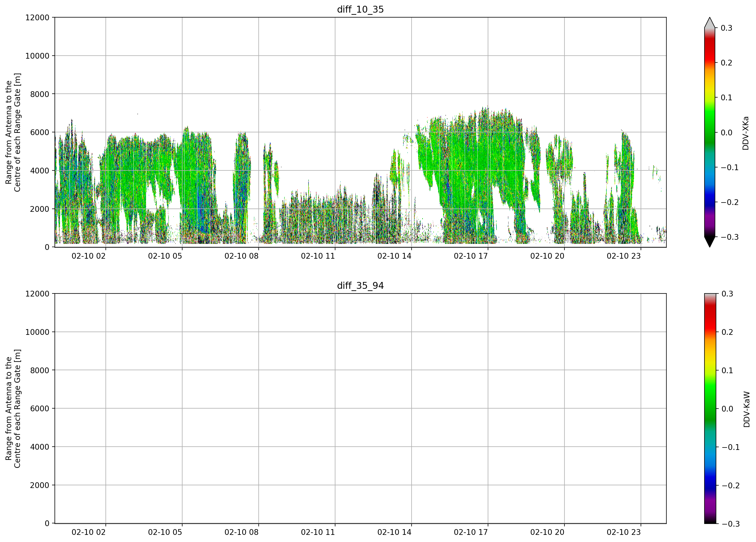This screenshot has height=542, width=756.
Task: Click the 10000 y-tick label on diff_10_35
Action: click(37, 56)
